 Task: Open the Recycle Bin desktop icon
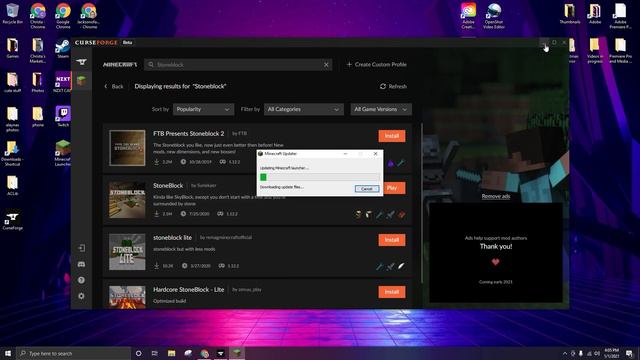pos(12,14)
